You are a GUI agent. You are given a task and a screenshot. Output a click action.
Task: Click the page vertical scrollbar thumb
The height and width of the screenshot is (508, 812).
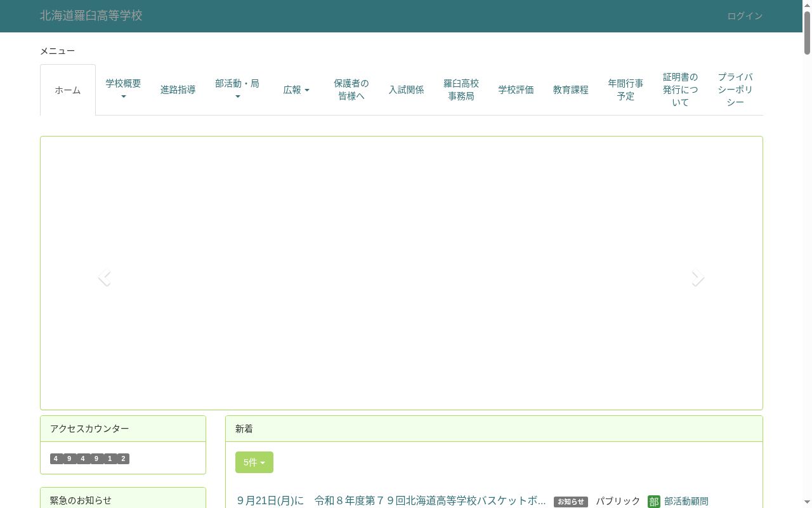point(807,32)
